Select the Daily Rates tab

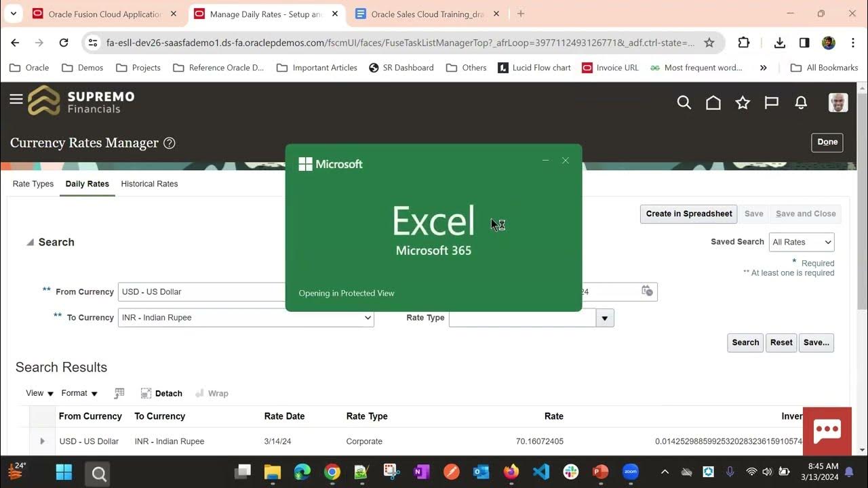point(87,184)
